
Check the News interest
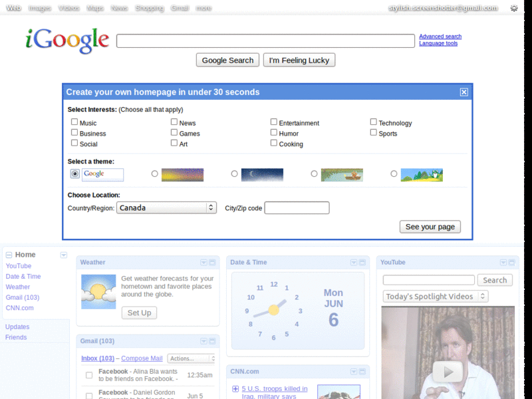click(x=174, y=122)
